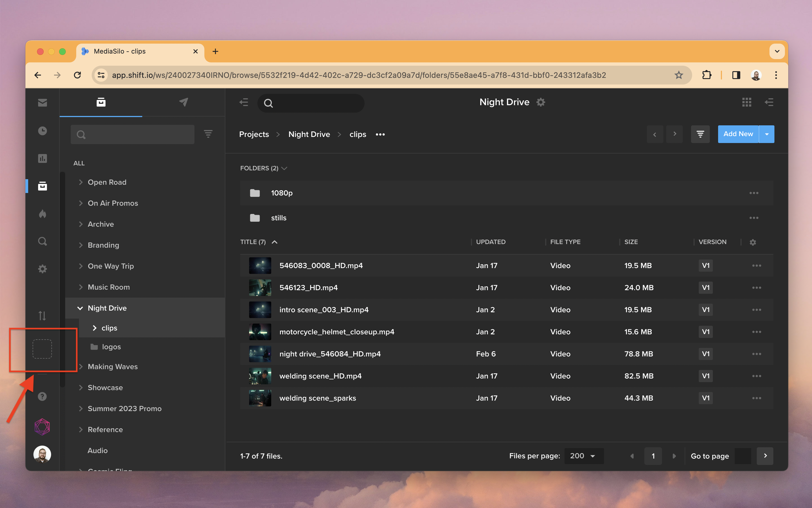
Task: Expand the On Air Promos project
Action: click(x=81, y=203)
